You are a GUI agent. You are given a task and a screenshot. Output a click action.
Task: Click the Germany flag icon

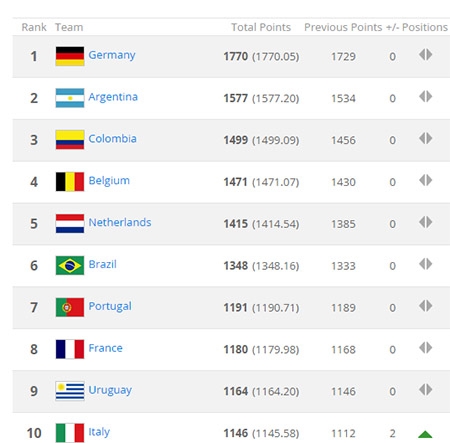pyautogui.click(x=70, y=56)
